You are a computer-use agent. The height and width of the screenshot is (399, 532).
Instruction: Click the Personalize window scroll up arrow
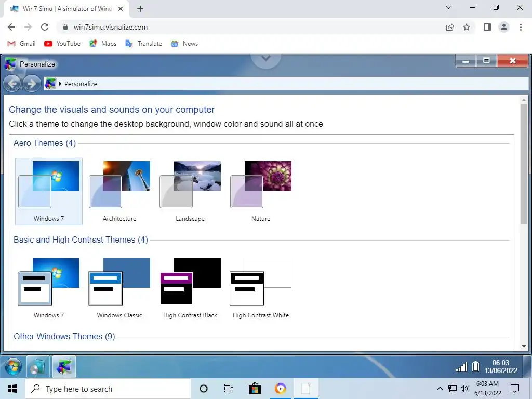click(524, 100)
